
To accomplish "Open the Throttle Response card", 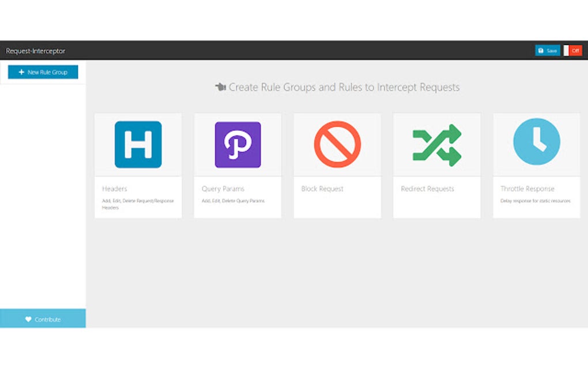I will click(x=536, y=166).
